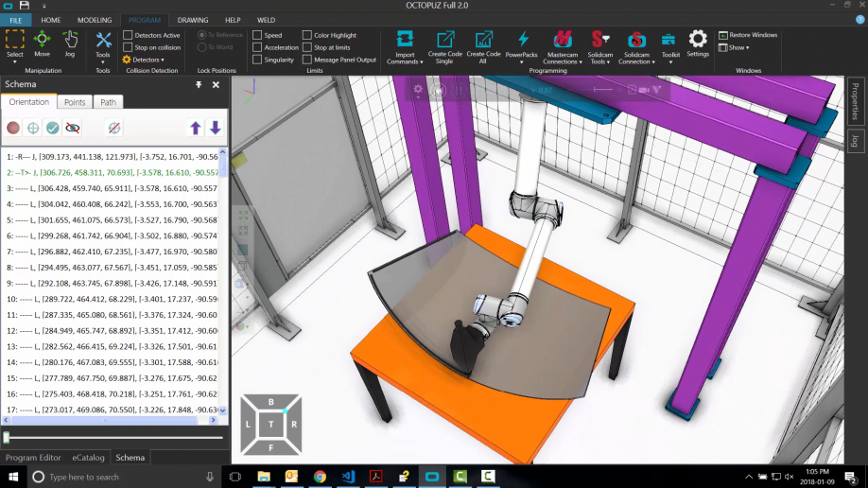This screenshot has height=488, width=868.
Task: Open the eCatalog bottom tab
Action: tap(88, 458)
